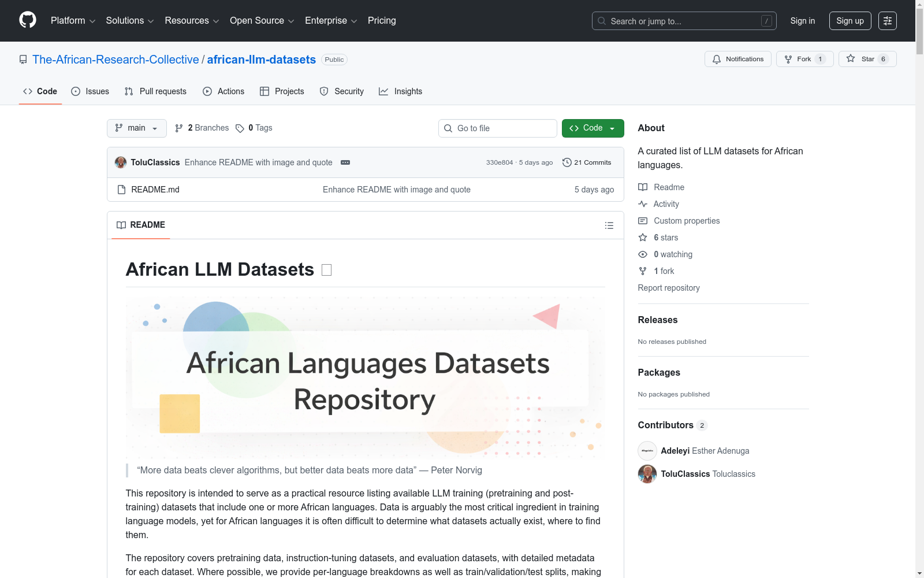The image size is (924, 578).
Task: Click ToluClassics author name in commit row
Action: [155, 162]
